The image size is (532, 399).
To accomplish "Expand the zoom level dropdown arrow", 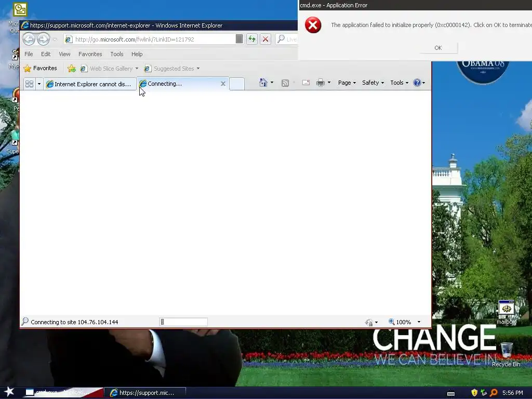I will click(x=419, y=322).
